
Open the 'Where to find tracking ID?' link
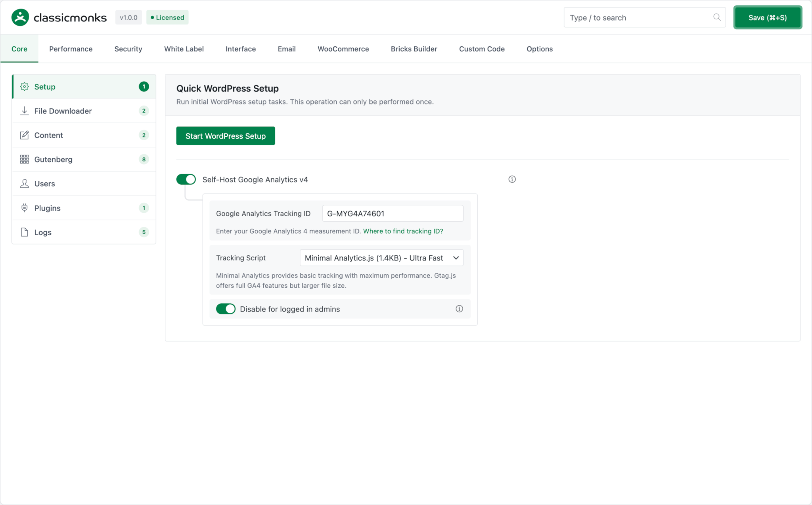[403, 231]
